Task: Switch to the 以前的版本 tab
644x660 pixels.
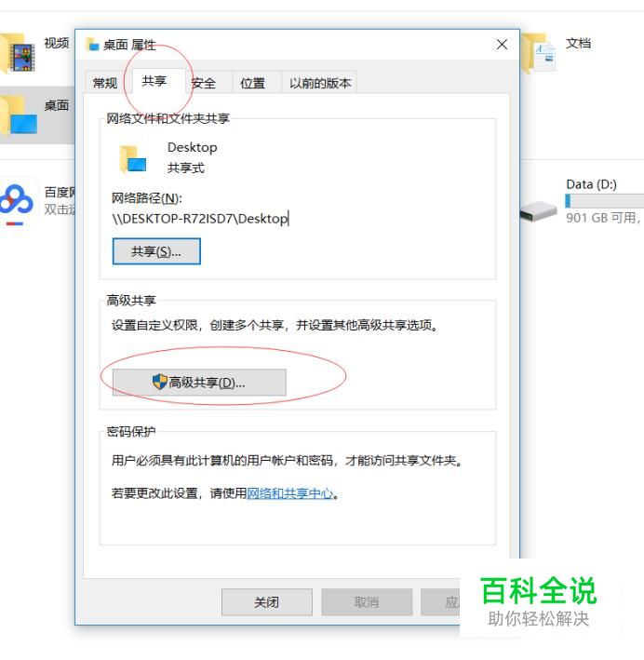Action: click(320, 83)
